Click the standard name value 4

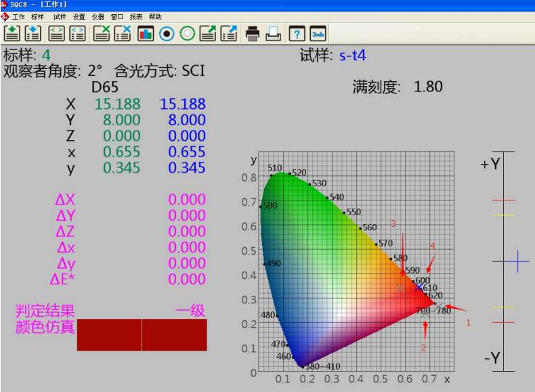tap(46, 56)
